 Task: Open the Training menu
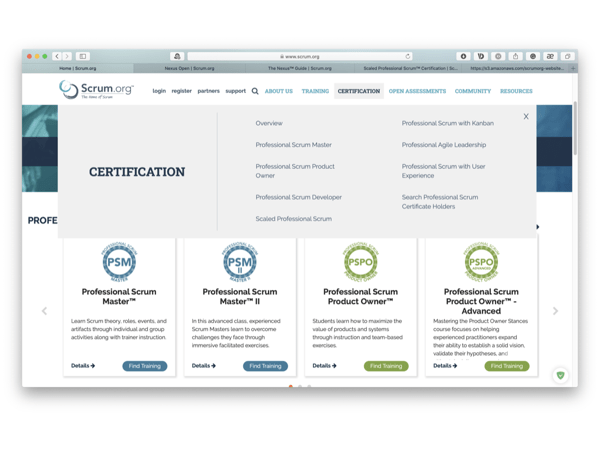(315, 91)
